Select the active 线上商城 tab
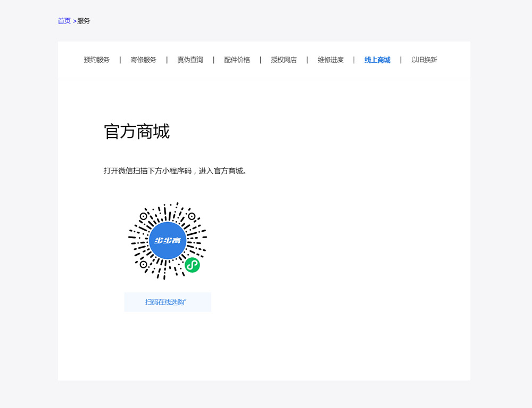This screenshot has width=532, height=408. coord(377,60)
